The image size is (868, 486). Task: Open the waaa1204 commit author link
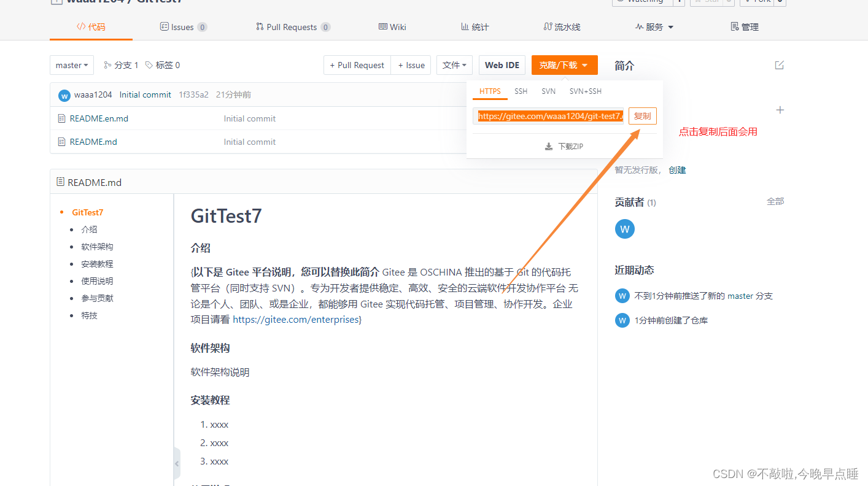click(93, 94)
